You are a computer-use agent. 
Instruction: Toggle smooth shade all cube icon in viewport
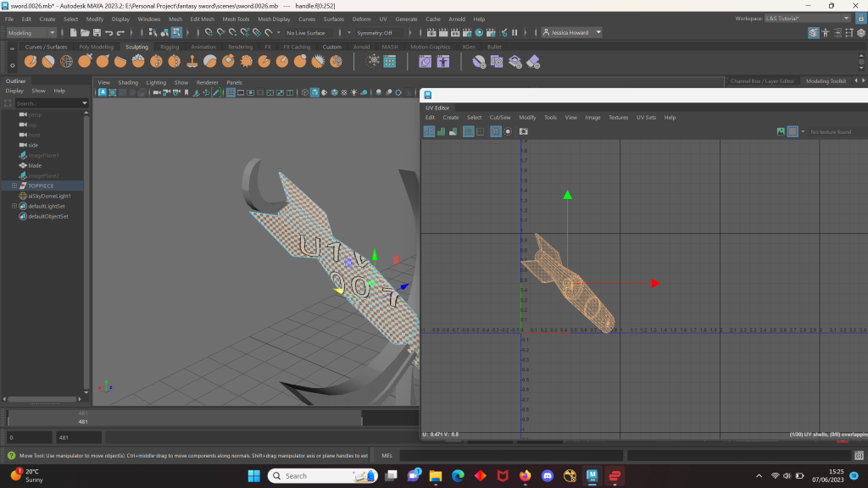[x=314, y=92]
